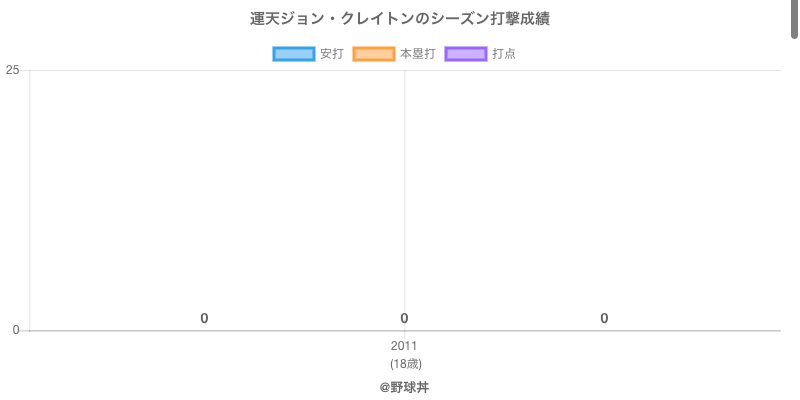800x400 pixels.
Task: Hide the 打点 series via legend text
Action: click(504, 54)
